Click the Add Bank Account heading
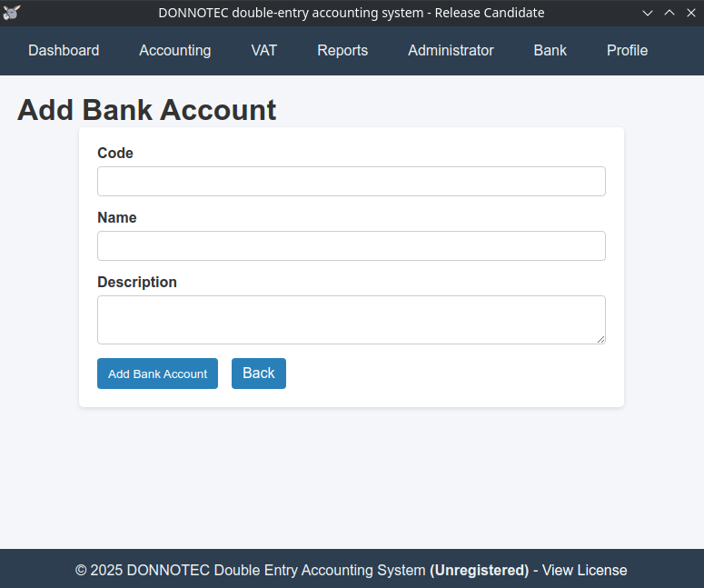 click(147, 110)
